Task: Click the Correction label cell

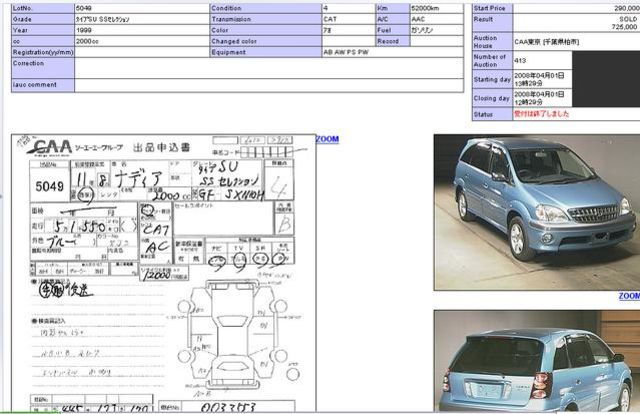Action: (x=43, y=68)
